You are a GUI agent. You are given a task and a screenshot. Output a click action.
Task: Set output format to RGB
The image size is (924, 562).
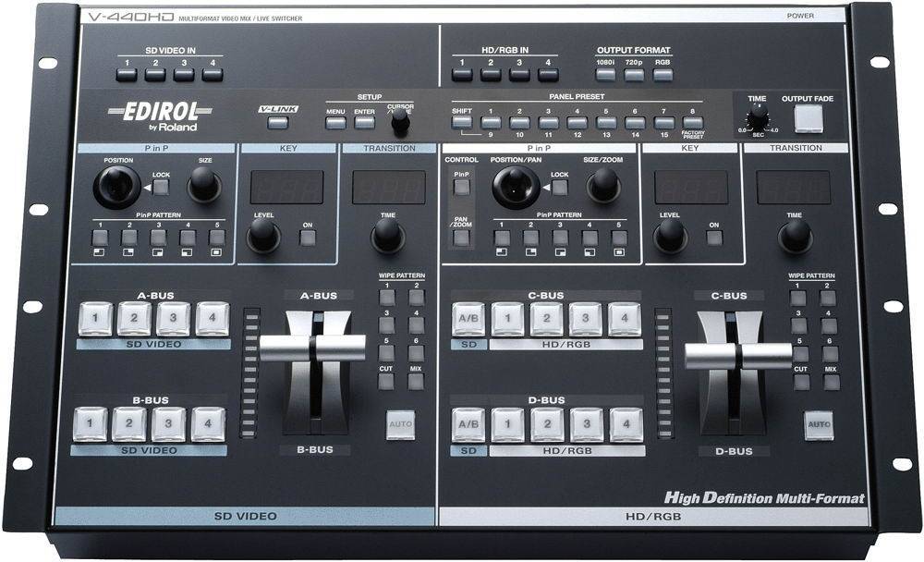click(x=663, y=74)
